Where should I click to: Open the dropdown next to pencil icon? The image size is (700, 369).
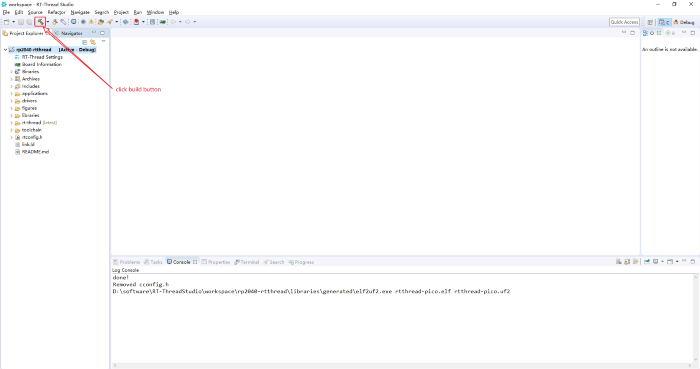[117, 22]
